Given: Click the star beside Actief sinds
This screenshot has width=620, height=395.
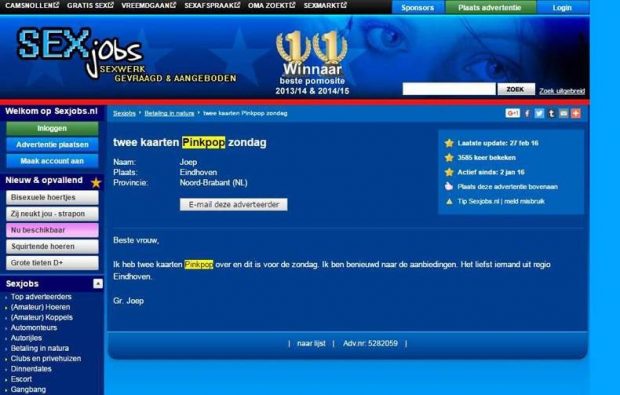Looking at the screenshot, I should click(449, 172).
